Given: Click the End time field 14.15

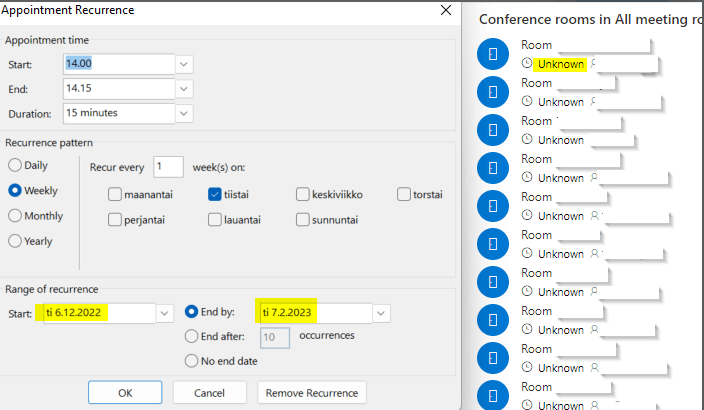Looking at the screenshot, I should (119, 88).
